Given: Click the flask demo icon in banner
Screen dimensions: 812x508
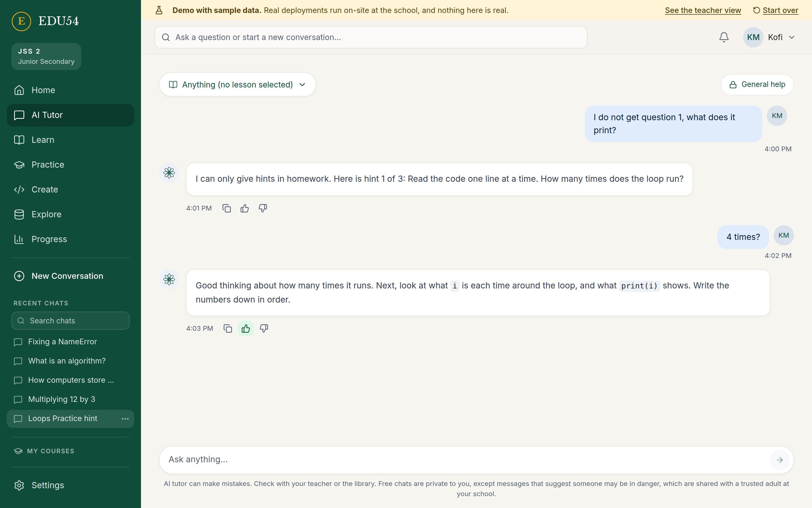Looking at the screenshot, I should click(159, 10).
